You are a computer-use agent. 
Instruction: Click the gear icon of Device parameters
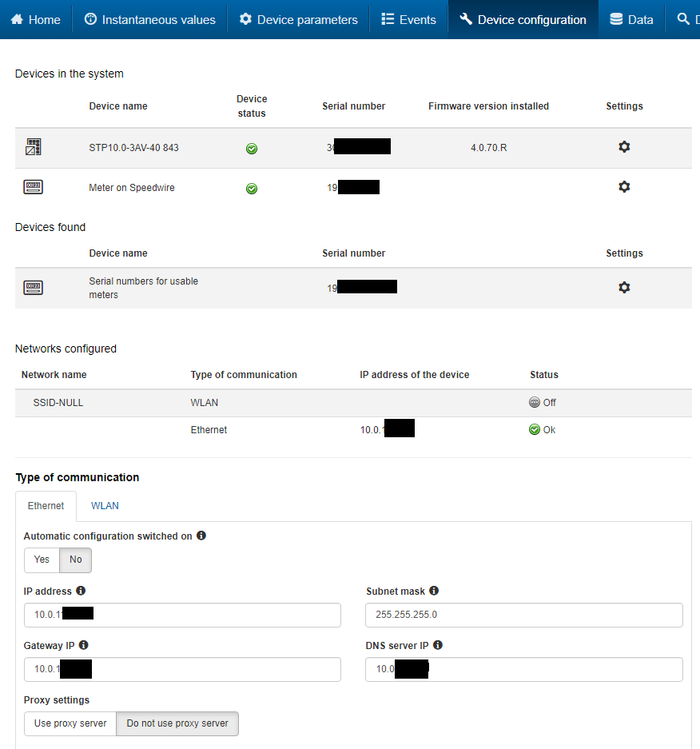[x=245, y=19]
